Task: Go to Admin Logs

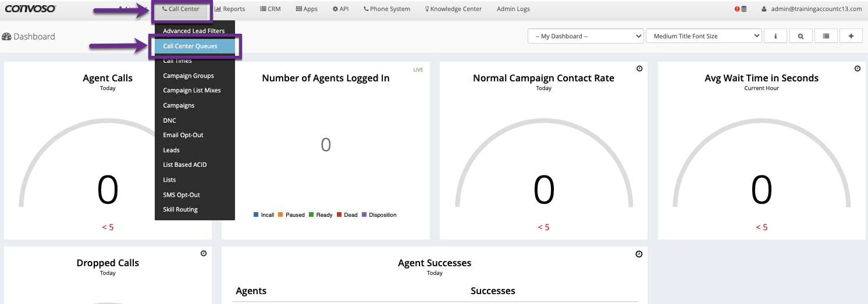Action: tap(513, 9)
